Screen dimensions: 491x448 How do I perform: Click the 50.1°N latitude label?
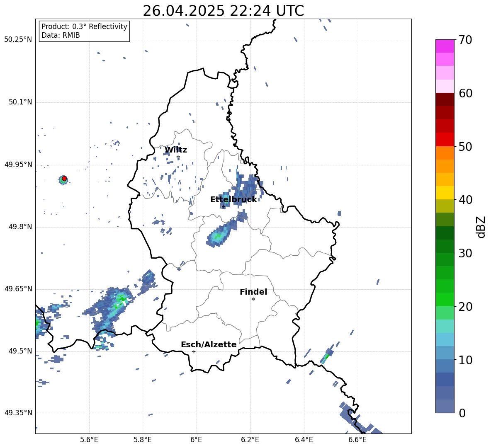click(20, 102)
